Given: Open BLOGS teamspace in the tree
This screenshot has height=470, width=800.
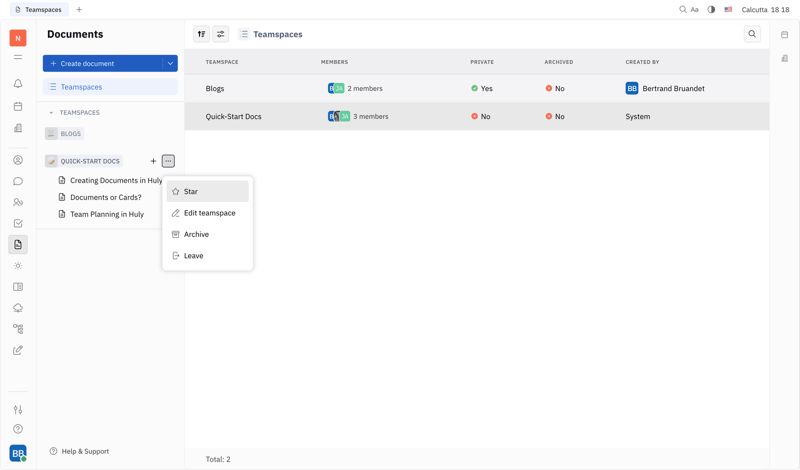Looking at the screenshot, I should coord(65,134).
